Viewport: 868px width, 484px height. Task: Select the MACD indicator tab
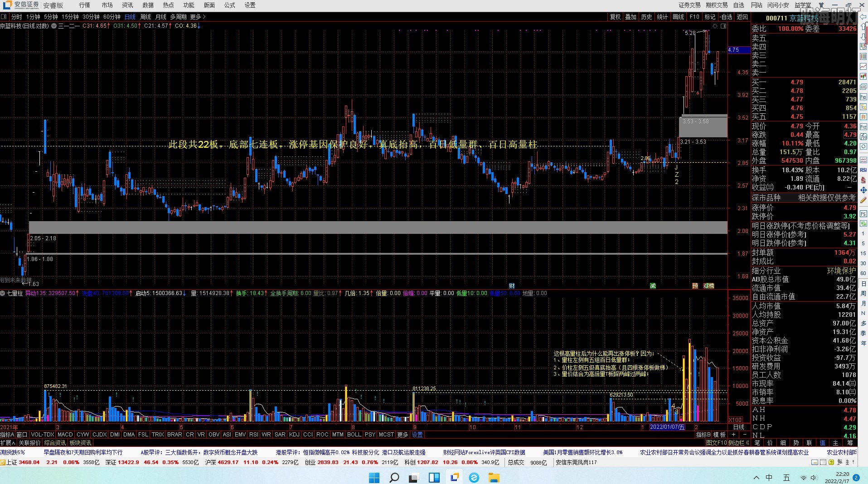point(65,435)
